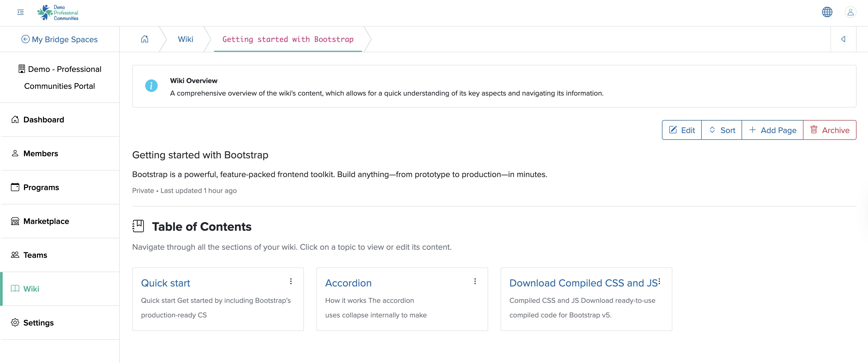868x363 pixels.
Task: Click the Table of Contents heading
Action: pyautogui.click(x=201, y=227)
